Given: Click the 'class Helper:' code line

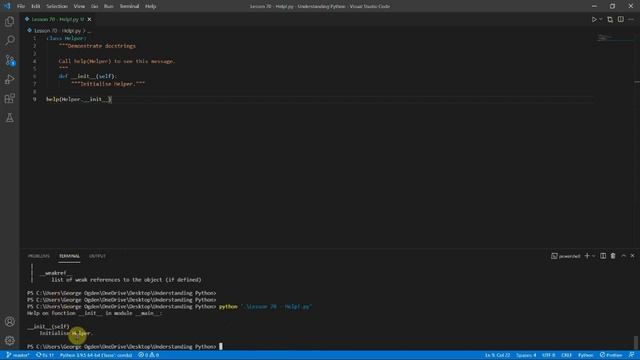Looking at the screenshot, I should coord(66,38).
